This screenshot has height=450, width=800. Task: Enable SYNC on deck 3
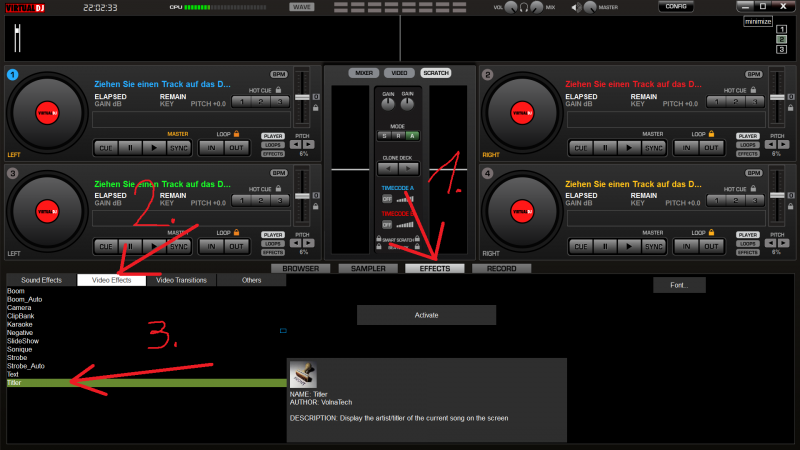pyautogui.click(x=178, y=246)
